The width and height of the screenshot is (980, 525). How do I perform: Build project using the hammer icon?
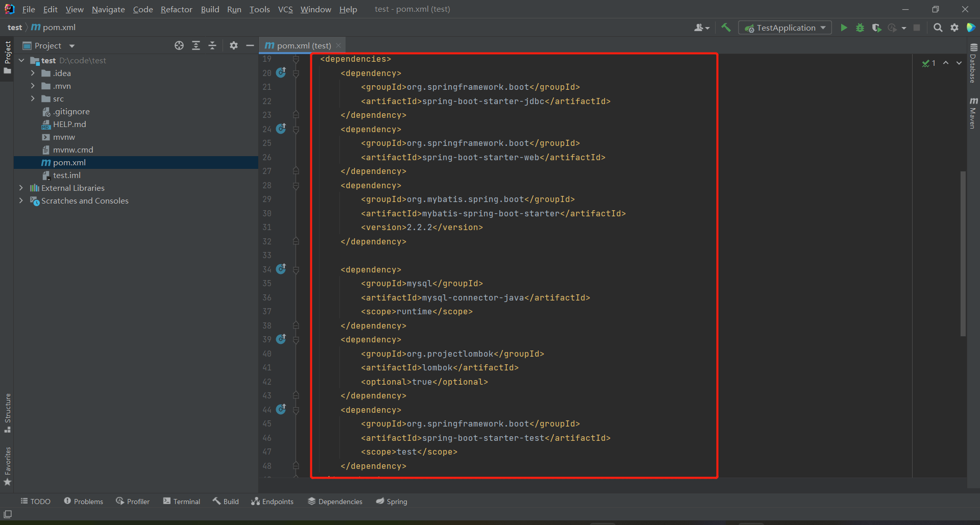[x=726, y=28]
